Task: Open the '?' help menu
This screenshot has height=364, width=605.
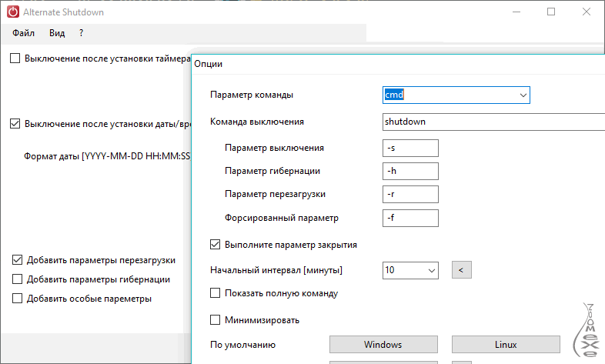Action: tap(81, 33)
